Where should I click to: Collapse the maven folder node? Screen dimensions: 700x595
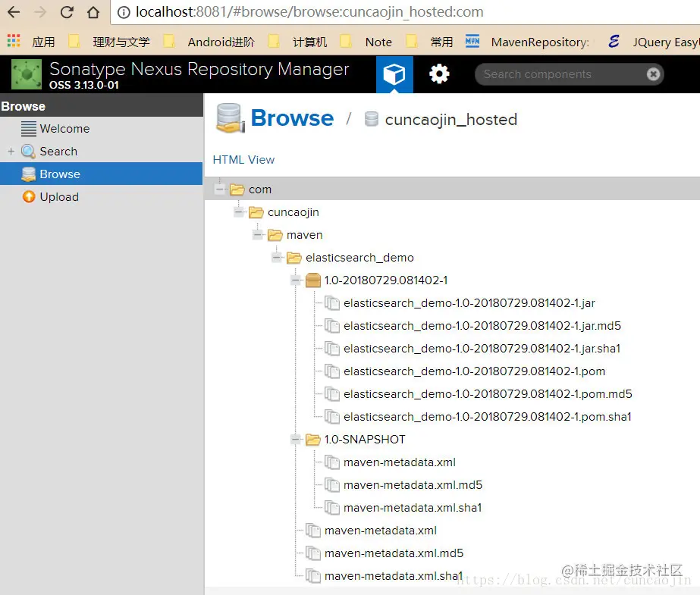257,235
